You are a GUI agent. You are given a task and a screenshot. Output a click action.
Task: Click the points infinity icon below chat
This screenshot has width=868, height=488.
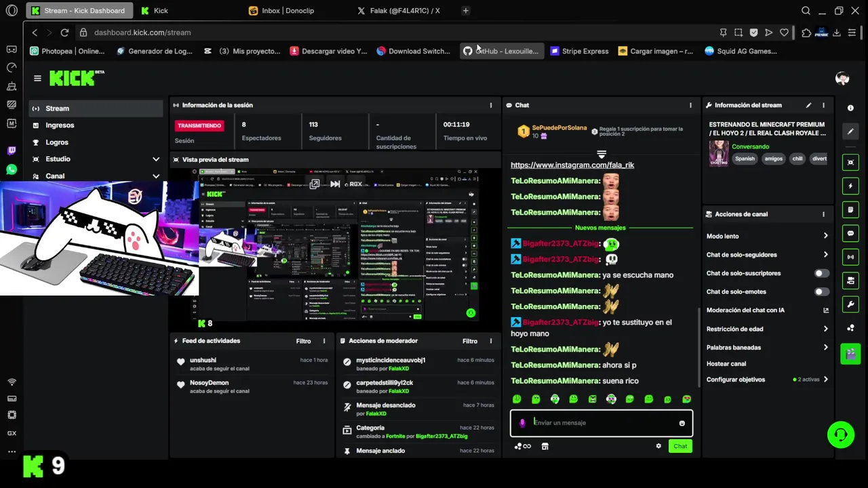[x=523, y=446]
